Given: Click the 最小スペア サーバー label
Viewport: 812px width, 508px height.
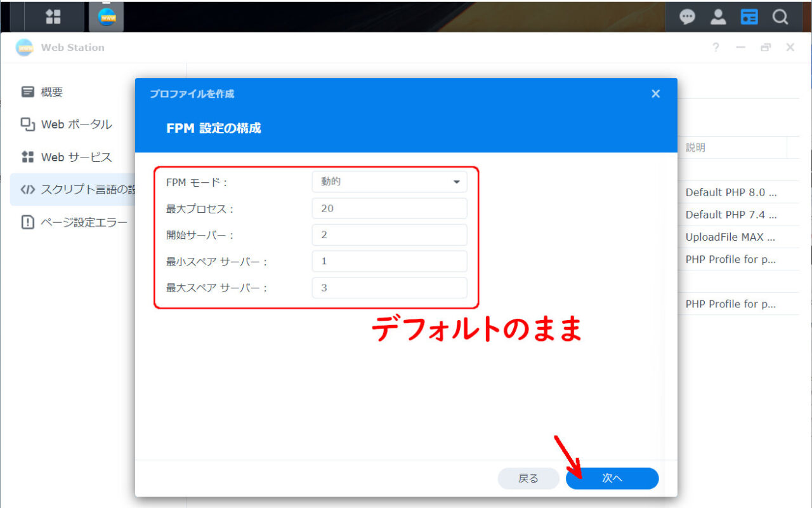Looking at the screenshot, I should tap(217, 262).
